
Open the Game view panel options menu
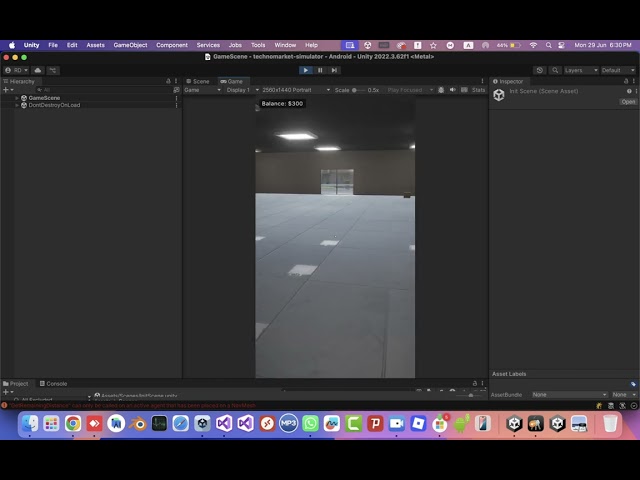(x=482, y=81)
